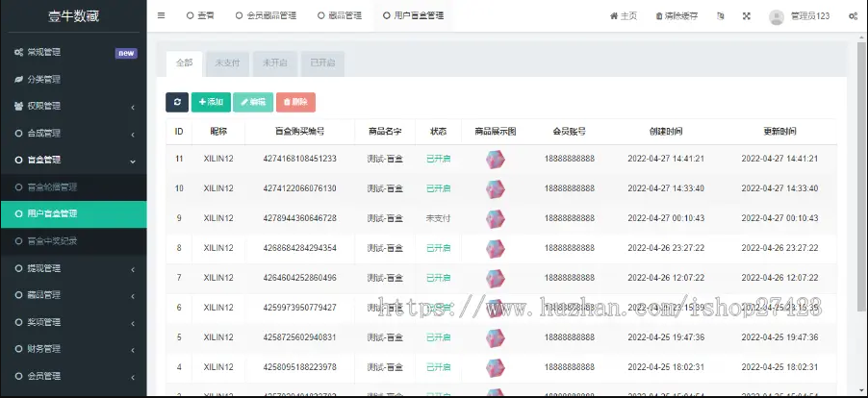868x398 pixels.
Task: Enter fullscreen with the expand arrows icon
Action: tap(746, 16)
